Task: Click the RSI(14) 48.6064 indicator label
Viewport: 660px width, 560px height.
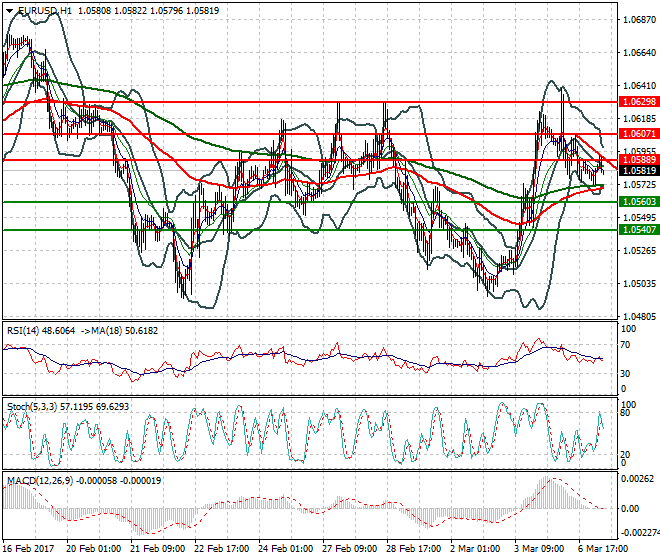Action: [x=41, y=331]
